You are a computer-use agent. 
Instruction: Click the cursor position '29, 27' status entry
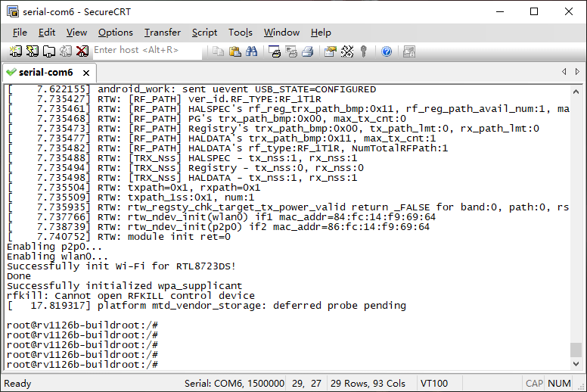pos(306,384)
